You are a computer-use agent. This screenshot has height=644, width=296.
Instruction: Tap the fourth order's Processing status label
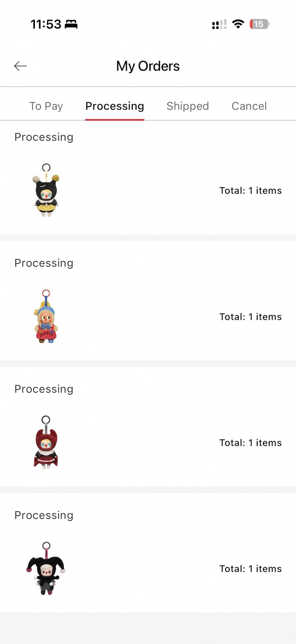point(44,515)
